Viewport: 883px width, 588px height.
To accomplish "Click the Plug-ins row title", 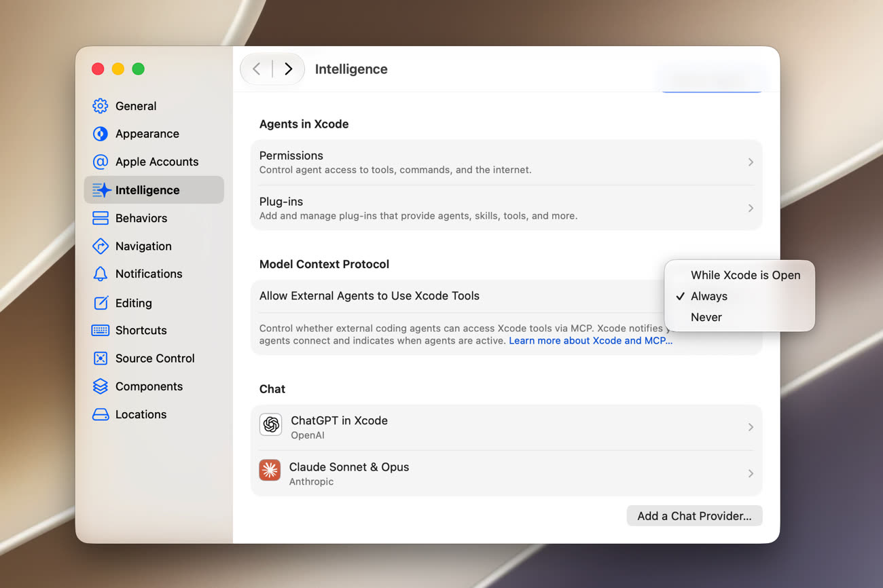I will [281, 202].
